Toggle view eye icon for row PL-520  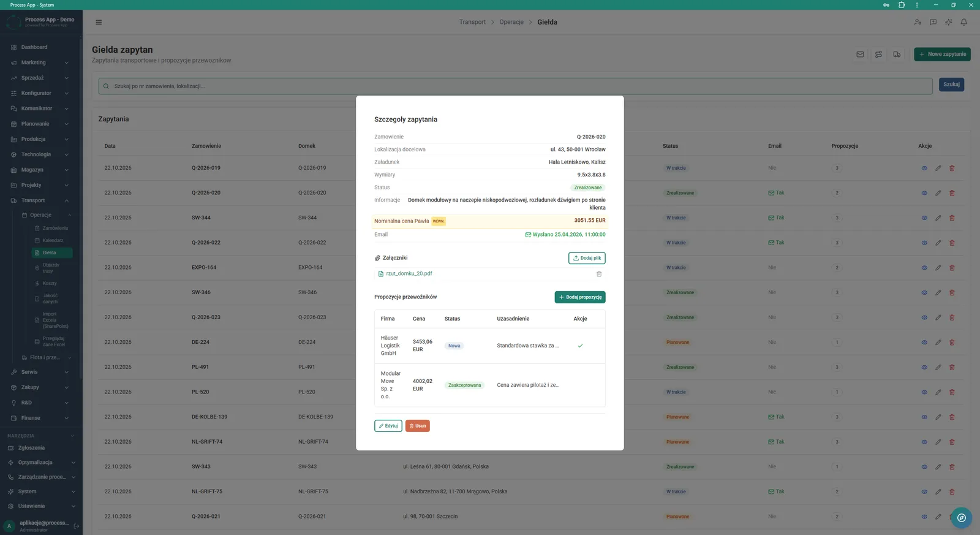[x=924, y=392]
